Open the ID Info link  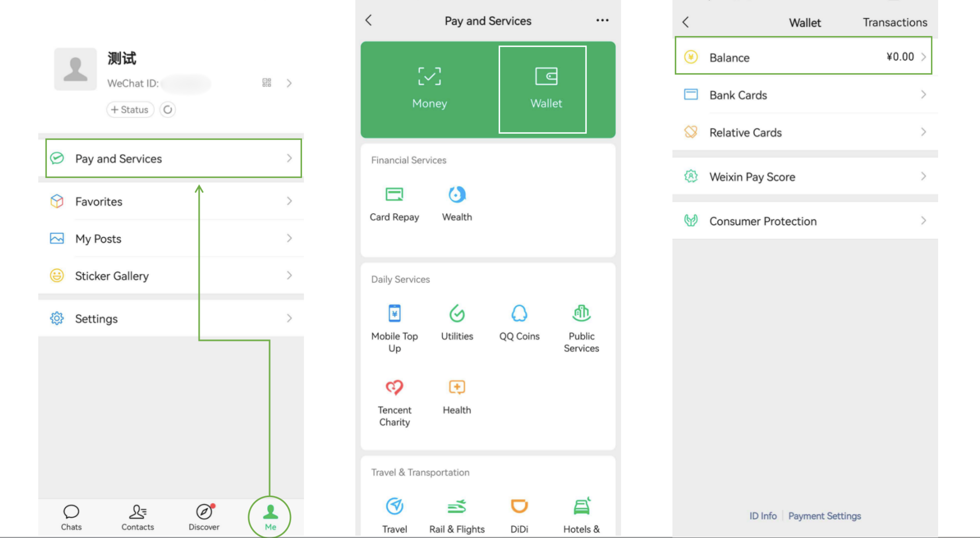763,516
